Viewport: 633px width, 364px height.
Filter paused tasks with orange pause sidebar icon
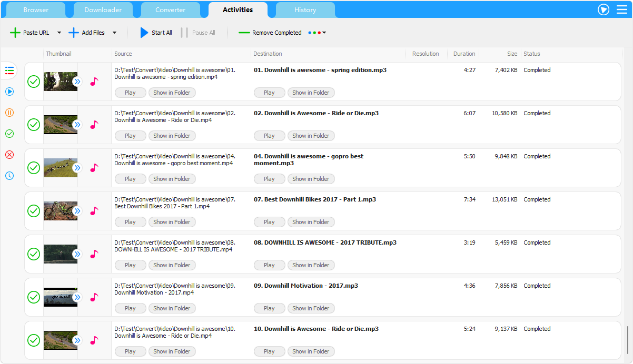[x=9, y=113]
